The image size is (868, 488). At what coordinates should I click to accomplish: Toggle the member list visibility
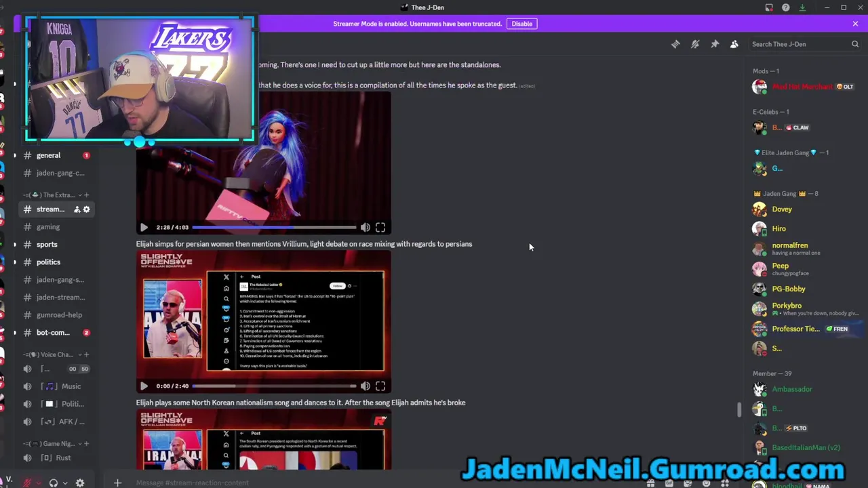pyautogui.click(x=734, y=44)
